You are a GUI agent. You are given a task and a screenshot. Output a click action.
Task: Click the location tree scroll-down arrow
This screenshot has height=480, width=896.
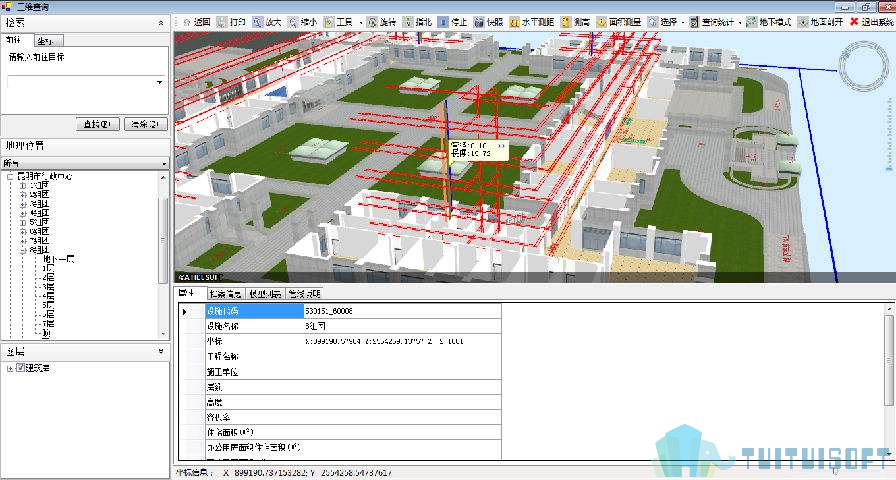pos(164,334)
